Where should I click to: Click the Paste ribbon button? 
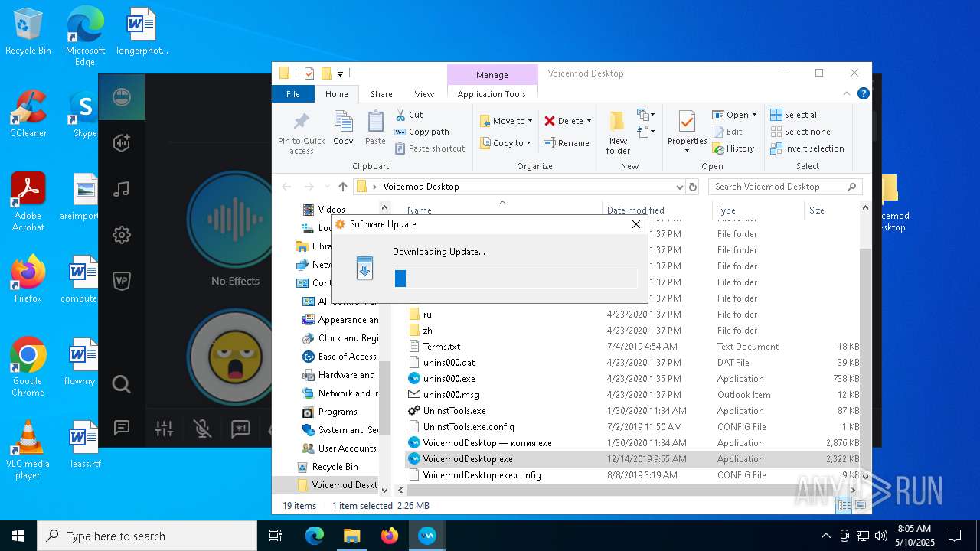coord(375,129)
